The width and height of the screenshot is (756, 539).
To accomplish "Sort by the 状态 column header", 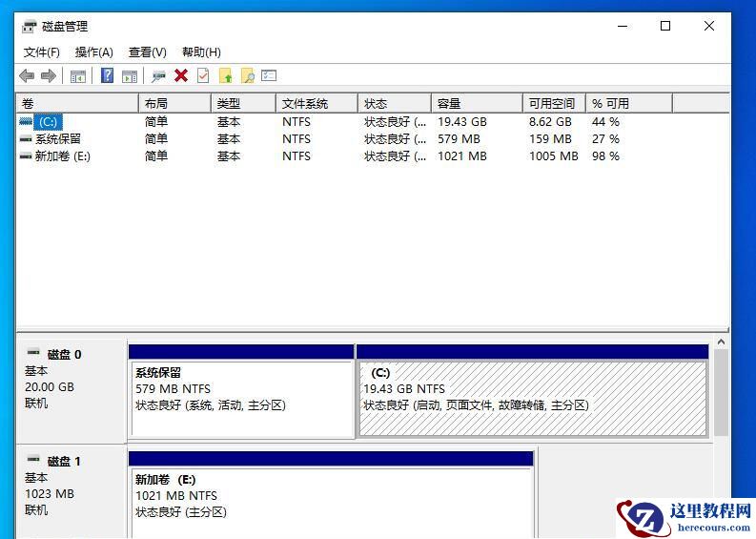I will pos(395,103).
